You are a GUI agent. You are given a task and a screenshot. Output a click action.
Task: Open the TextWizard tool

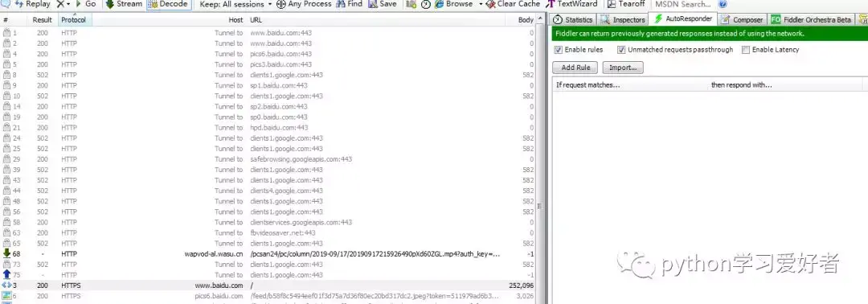[x=572, y=4]
